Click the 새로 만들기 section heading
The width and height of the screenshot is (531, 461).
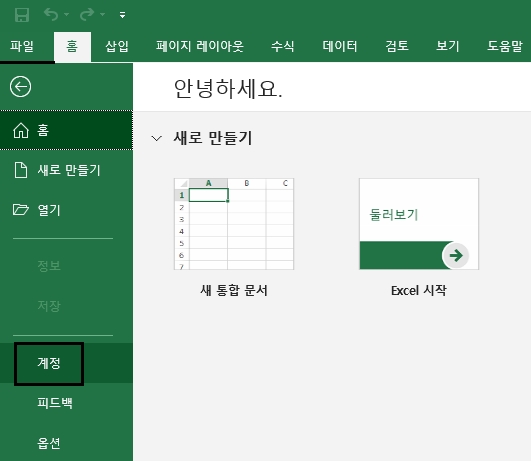(x=213, y=138)
